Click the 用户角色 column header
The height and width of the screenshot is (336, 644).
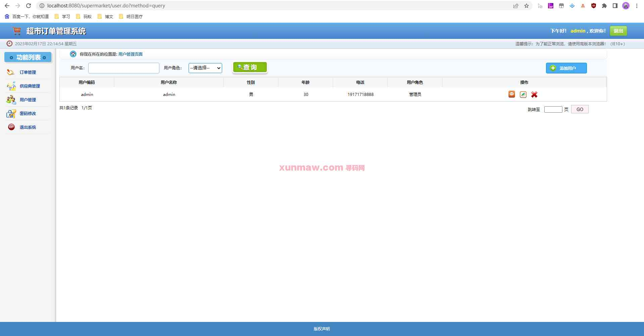click(x=415, y=82)
